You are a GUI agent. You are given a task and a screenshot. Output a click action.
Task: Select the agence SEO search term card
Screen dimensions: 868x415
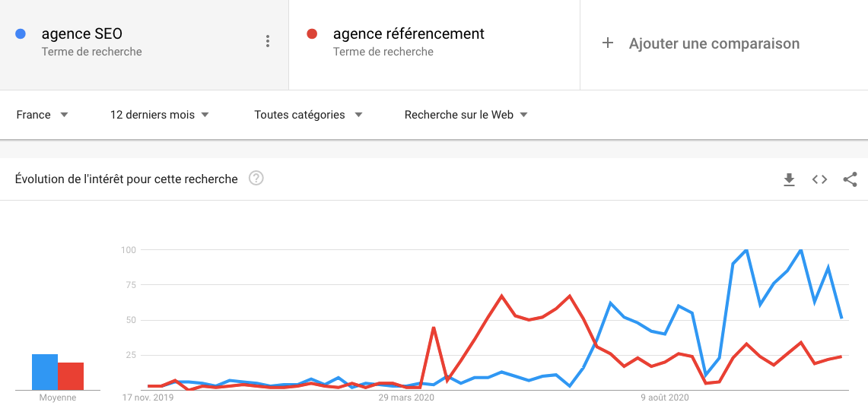(144, 45)
